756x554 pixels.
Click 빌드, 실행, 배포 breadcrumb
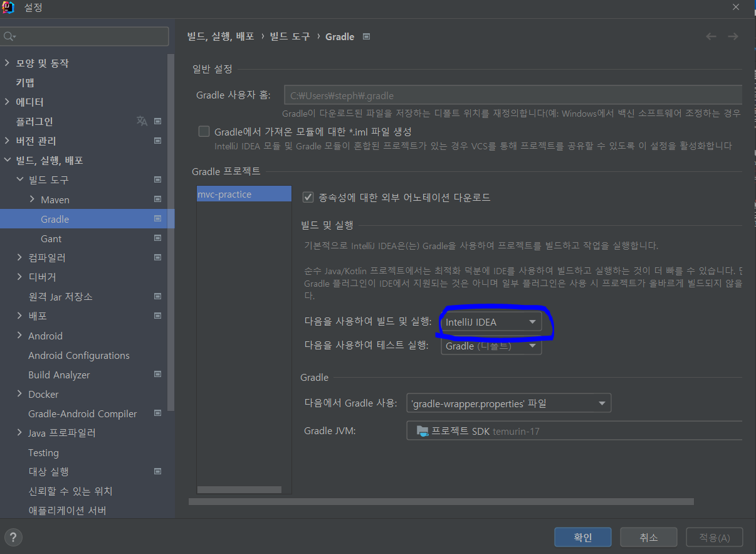pos(221,36)
